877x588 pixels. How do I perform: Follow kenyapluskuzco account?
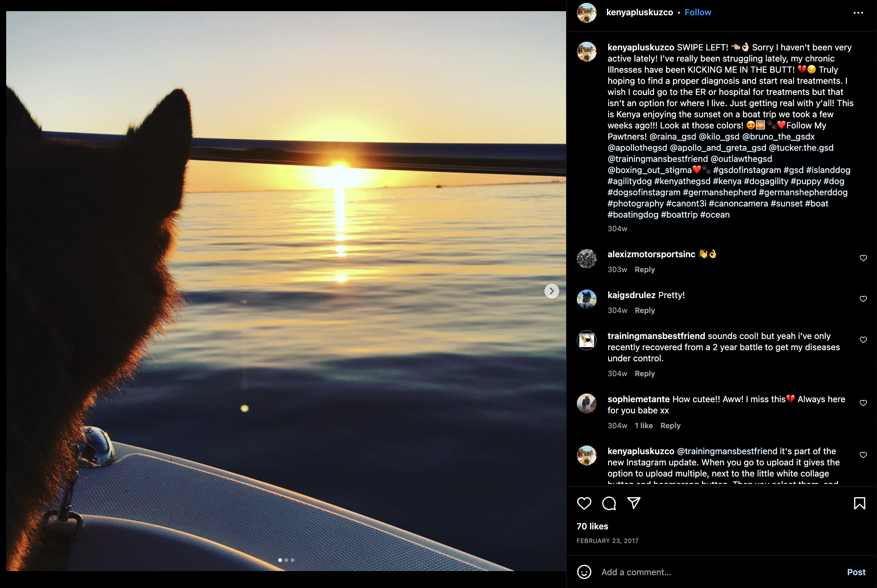pyautogui.click(x=698, y=12)
